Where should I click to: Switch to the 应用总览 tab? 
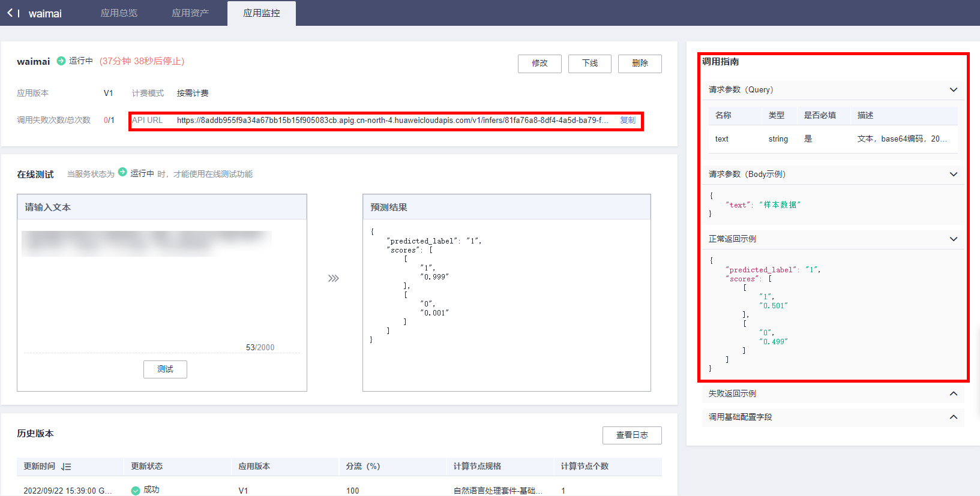[x=119, y=13]
